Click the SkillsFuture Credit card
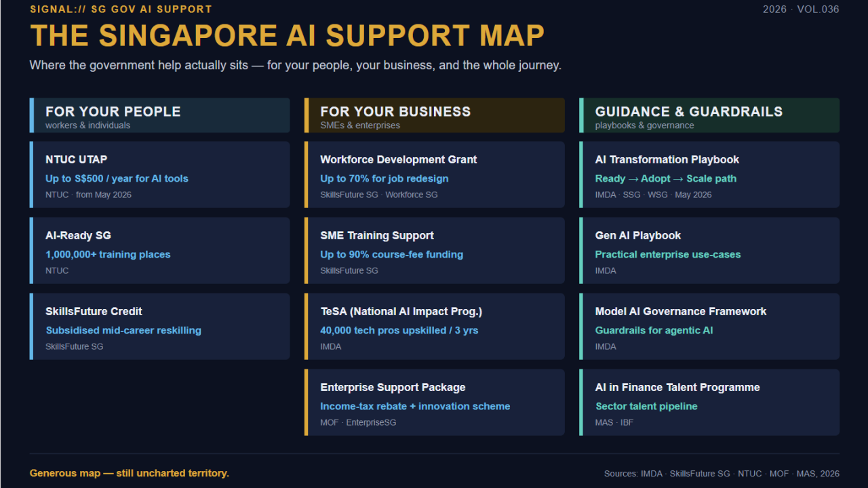Screen dimensions: 868x488 159,326
